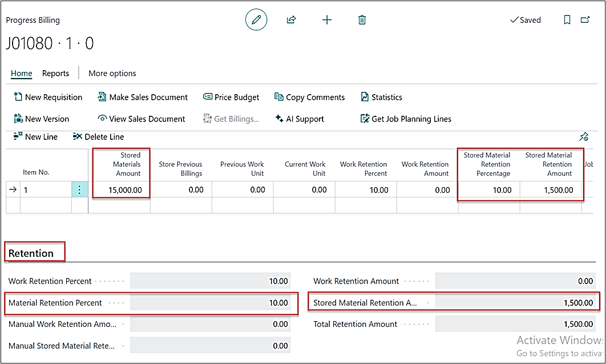The width and height of the screenshot is (606, 364).
Task: Open Statistics
Action: point(381,97)
